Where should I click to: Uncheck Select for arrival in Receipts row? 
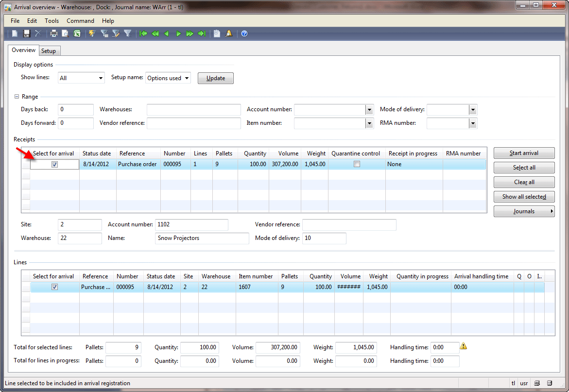tap(54, 164)
